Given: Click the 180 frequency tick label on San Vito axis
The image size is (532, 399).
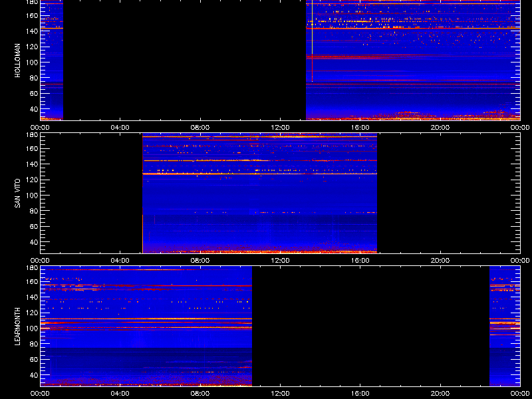Looking at the screenshot, I should point(33,135).
